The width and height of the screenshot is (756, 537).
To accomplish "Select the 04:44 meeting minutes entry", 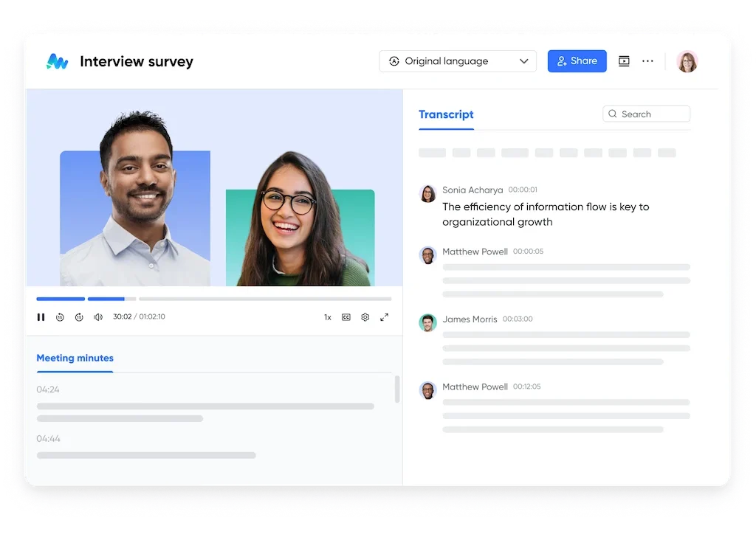I will tap(48, 439).
